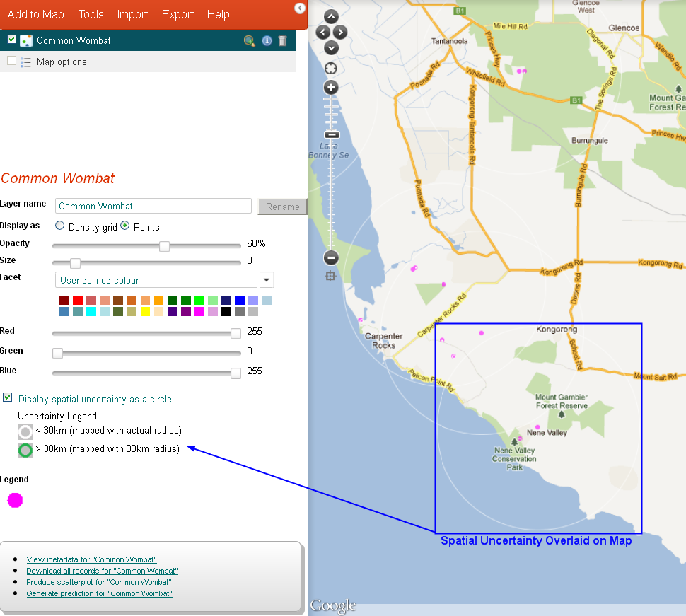Select the Density grid radio button
The image size is (686, 616).
click(60, 226)
